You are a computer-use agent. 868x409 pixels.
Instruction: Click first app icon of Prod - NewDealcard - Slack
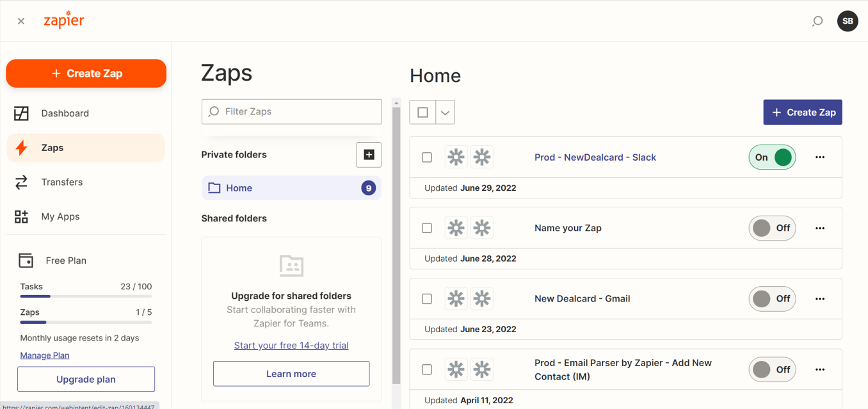click(456, 157)
